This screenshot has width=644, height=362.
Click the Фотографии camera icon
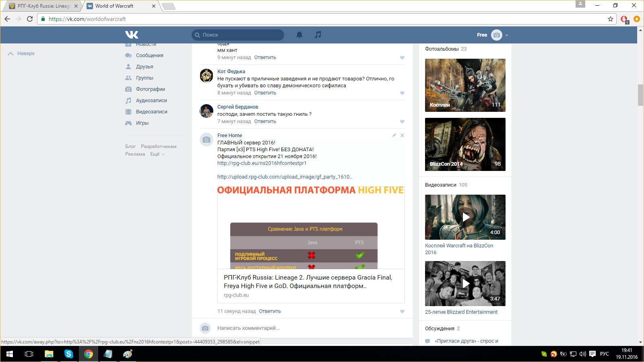point(128,89)
